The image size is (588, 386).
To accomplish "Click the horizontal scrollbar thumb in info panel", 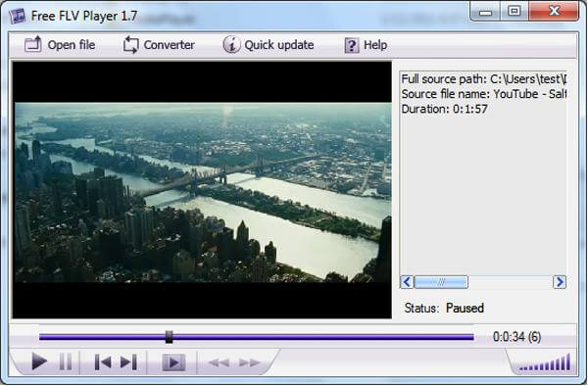I will tap(441, 282).
